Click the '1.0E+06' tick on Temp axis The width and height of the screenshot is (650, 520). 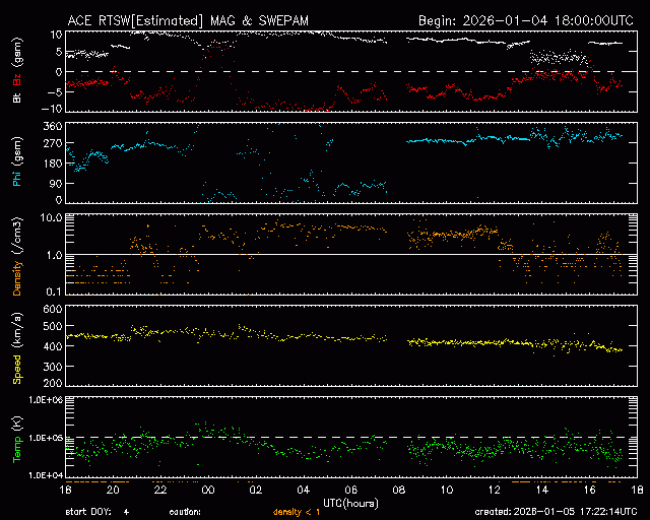pos(46,400)
